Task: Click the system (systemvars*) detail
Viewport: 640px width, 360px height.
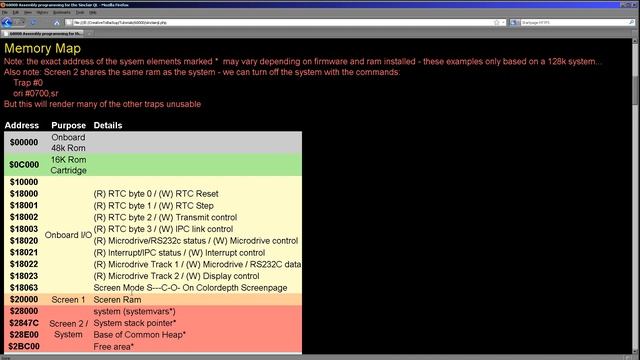Action: (x=134, y=311)
